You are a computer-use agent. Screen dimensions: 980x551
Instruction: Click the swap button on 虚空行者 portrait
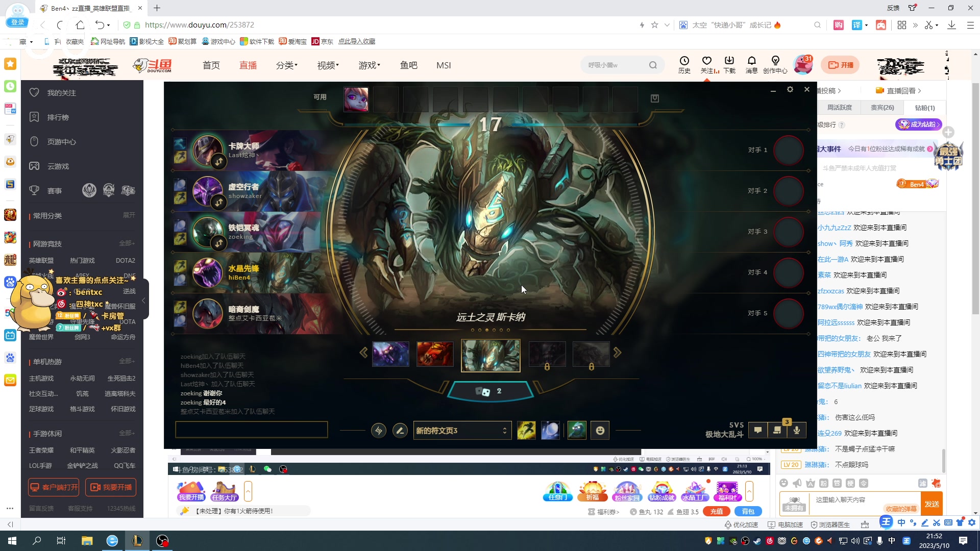point(219,203)
